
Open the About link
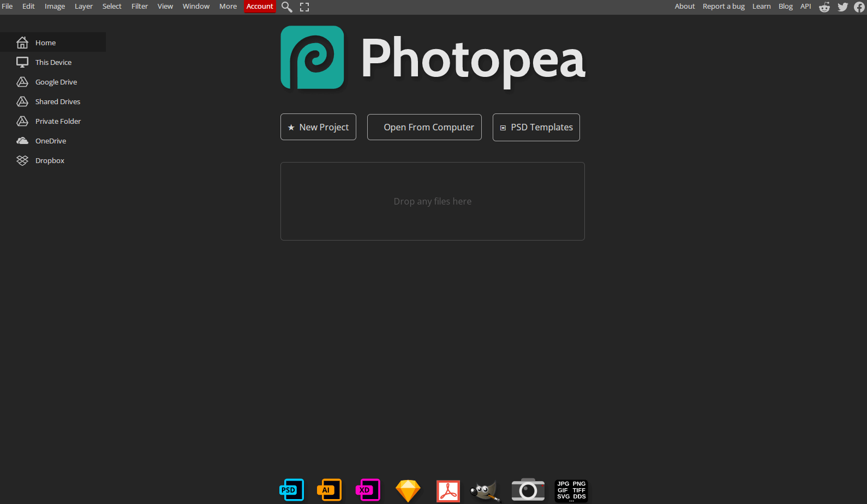[x=685, y=7]
